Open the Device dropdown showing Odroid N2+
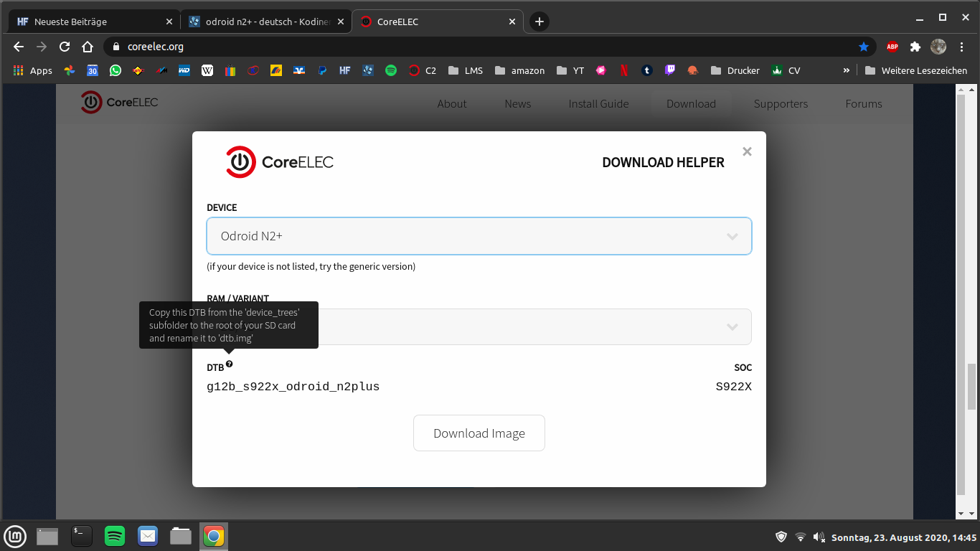 [x=479, y=236]
